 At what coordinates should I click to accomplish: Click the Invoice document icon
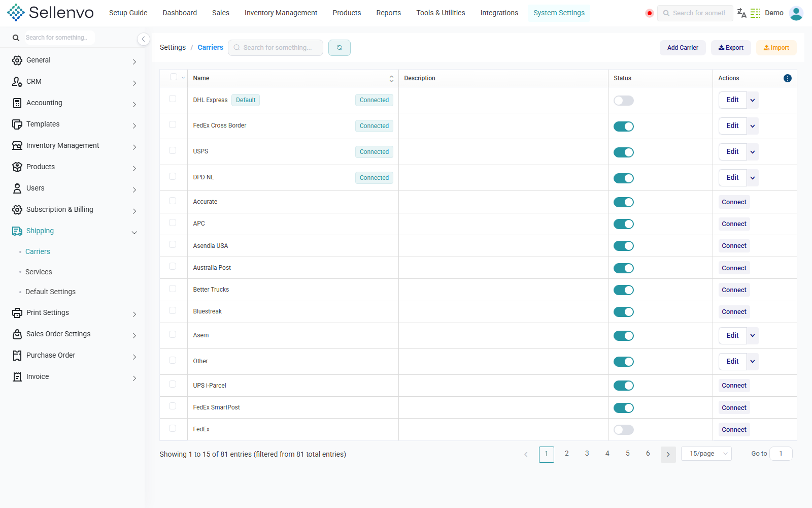point(17,377)
